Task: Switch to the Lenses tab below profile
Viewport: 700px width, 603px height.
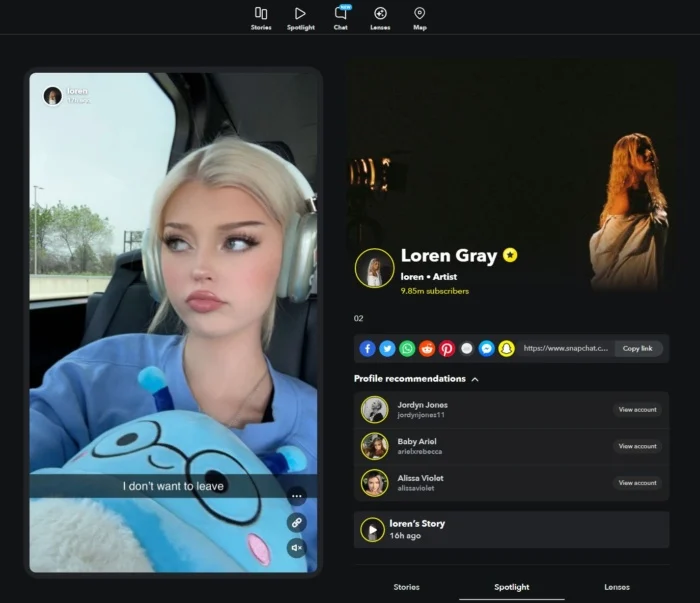Action: tap(617, 587)
